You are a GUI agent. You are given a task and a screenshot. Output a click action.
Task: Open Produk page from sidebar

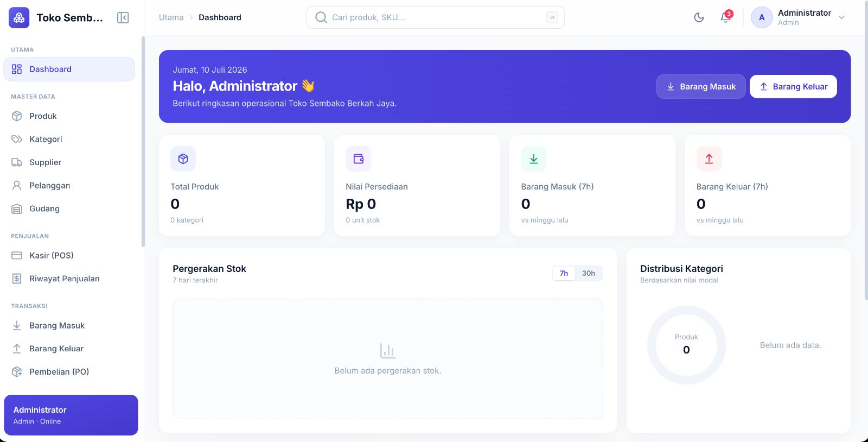[x=69, y=116]
